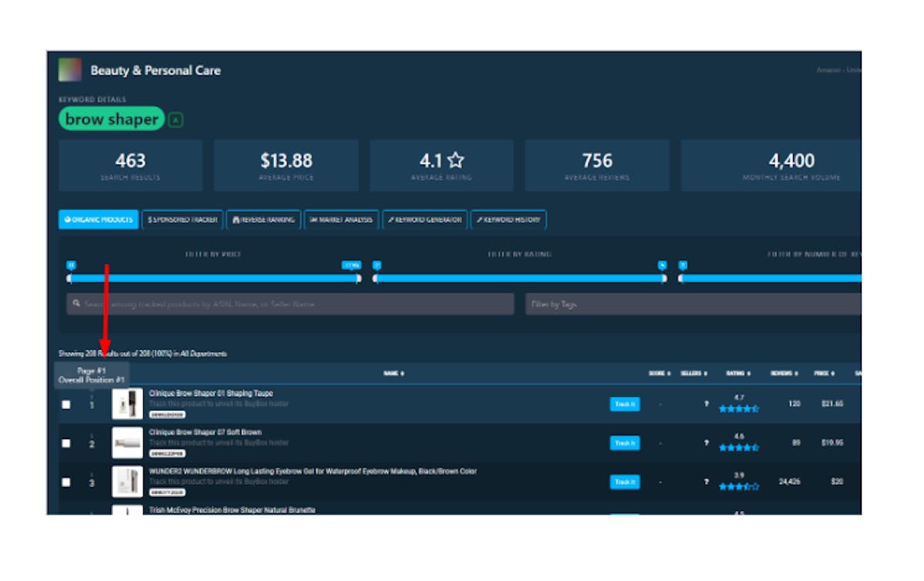Sort by the Reviews column header

click(x=784, y=373)
